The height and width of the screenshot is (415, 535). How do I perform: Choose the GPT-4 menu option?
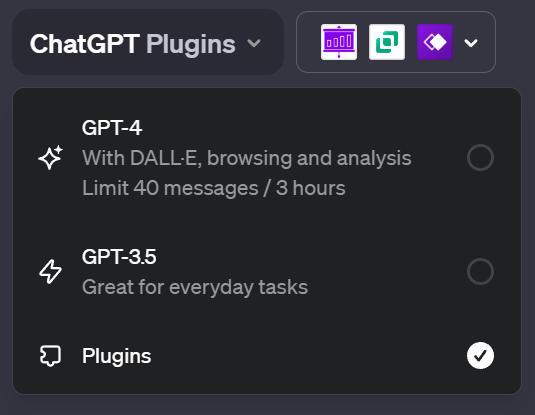(267, 158)
